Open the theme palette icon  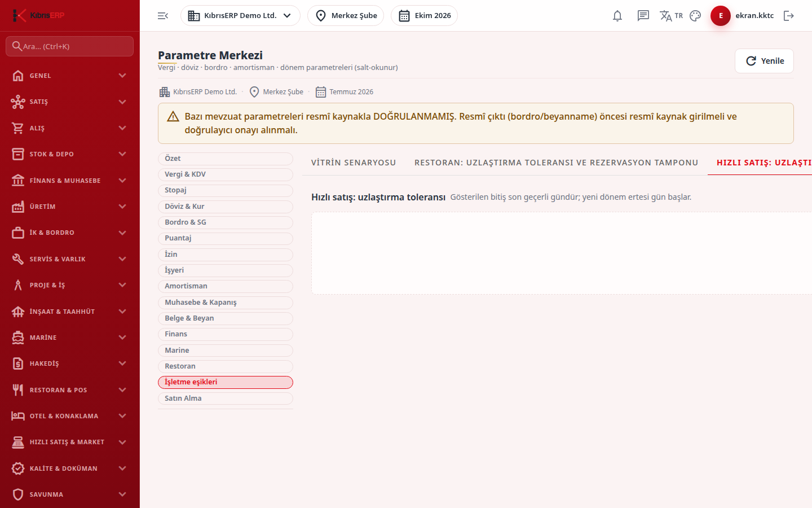[695, 16]
